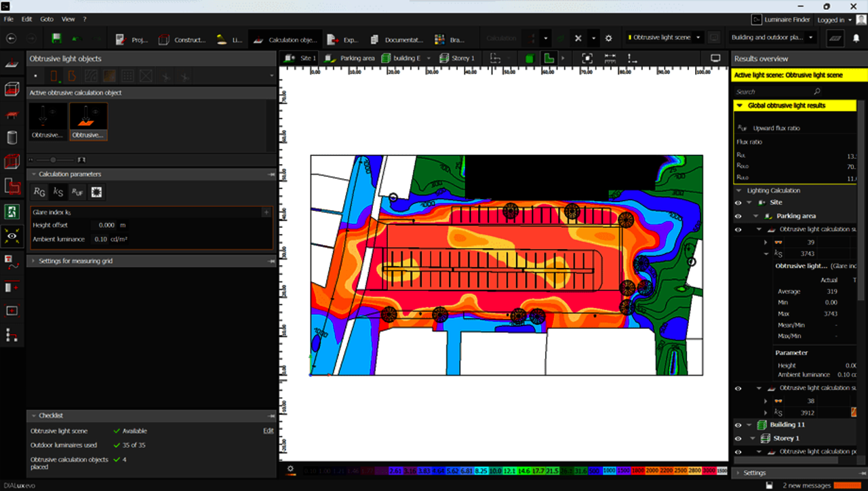Screen dimensions: 868x491
Task: Click the Edit link in Checklist
Action: coord(268,431)
